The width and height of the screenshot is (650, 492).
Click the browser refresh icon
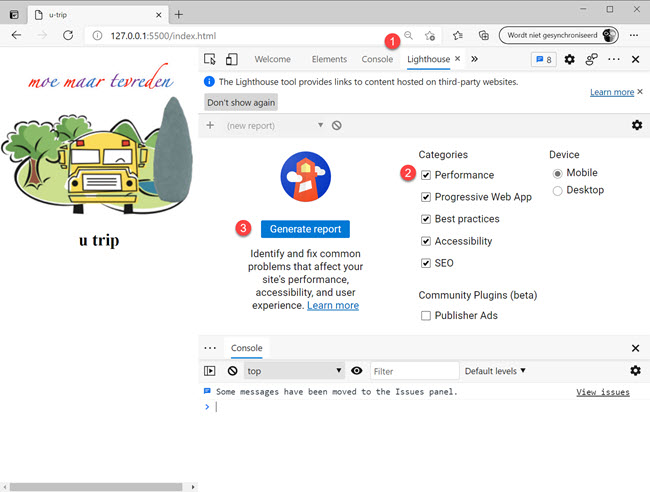[68, 35]
